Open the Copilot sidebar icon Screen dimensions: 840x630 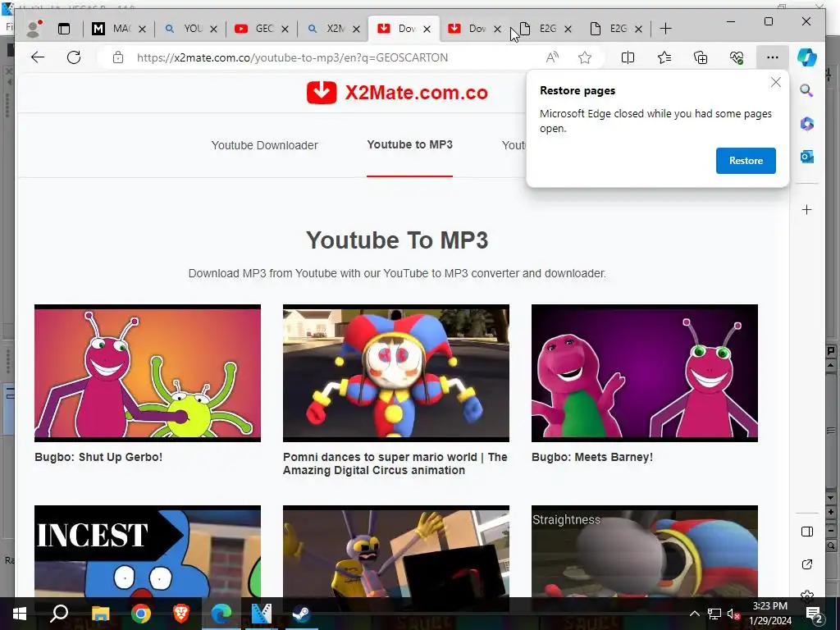(807, 57)
